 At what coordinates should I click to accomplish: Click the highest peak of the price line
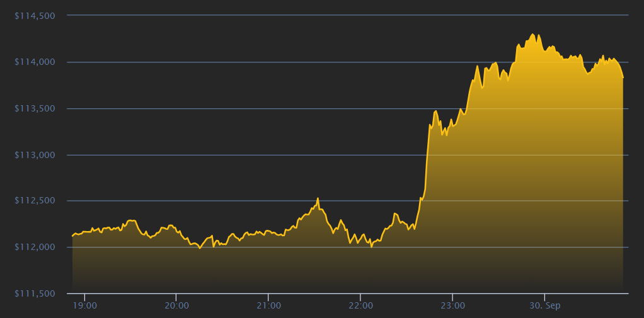coord(532,34)
